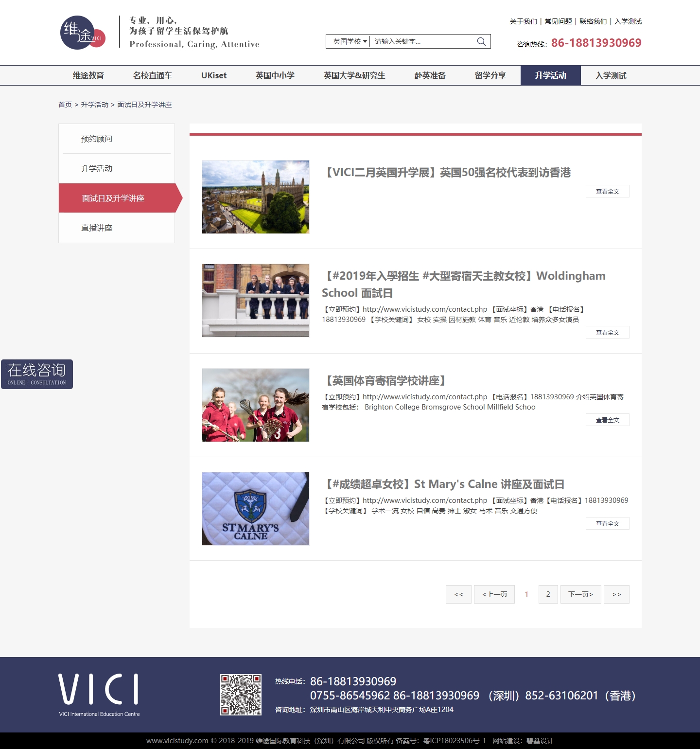Click the QR code in the footer
The width and height of the screenshot is (700, 749).
[241, 695]
